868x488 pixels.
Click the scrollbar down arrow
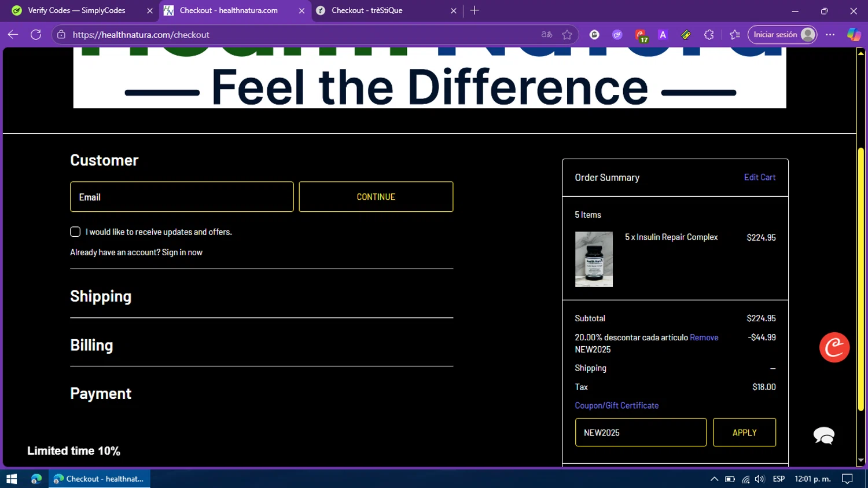click(x=861, y=461)
